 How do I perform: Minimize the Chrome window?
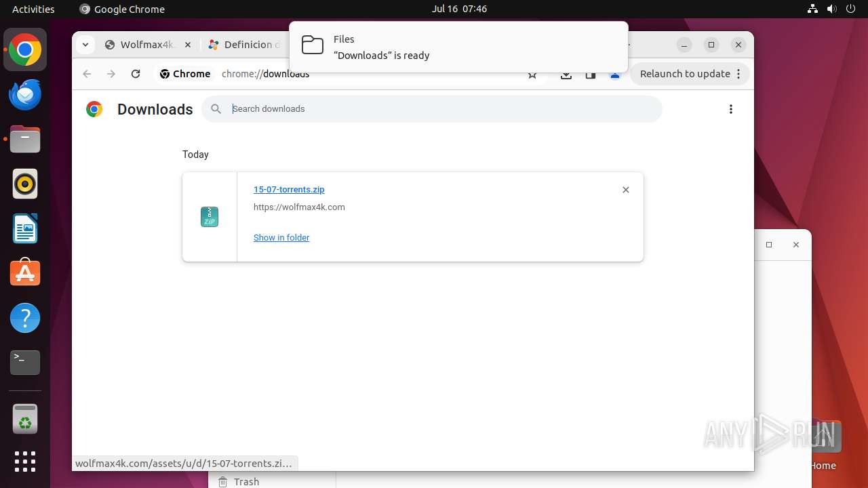pyautogui.click(x=684, y=45)
